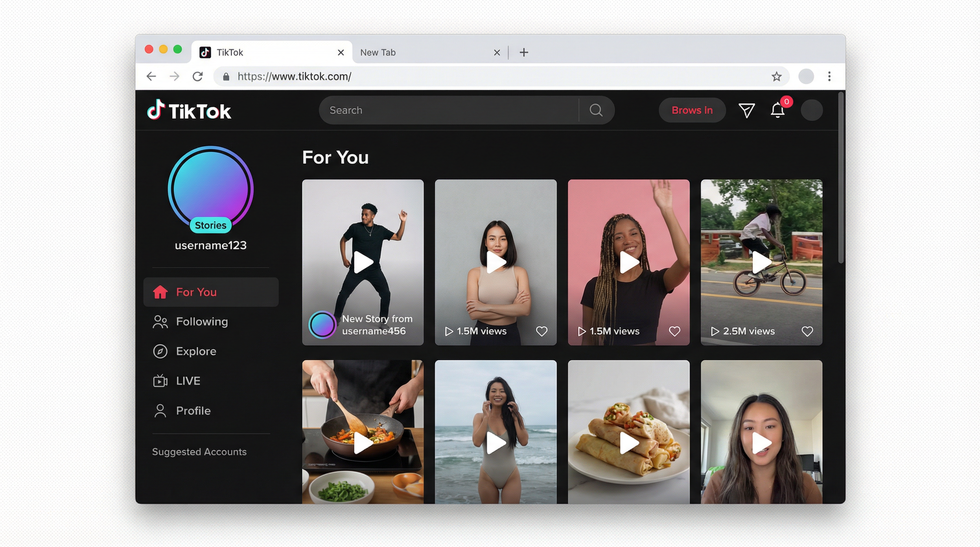Click the red Brows in button
Image resolution: width=980 pixels, height=547 pixels.
click(692, 110)
